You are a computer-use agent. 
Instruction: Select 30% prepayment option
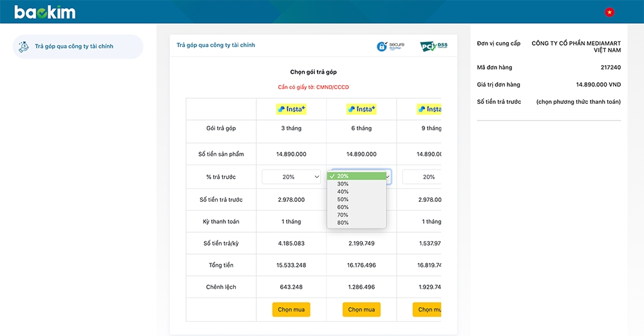point(343,184)
